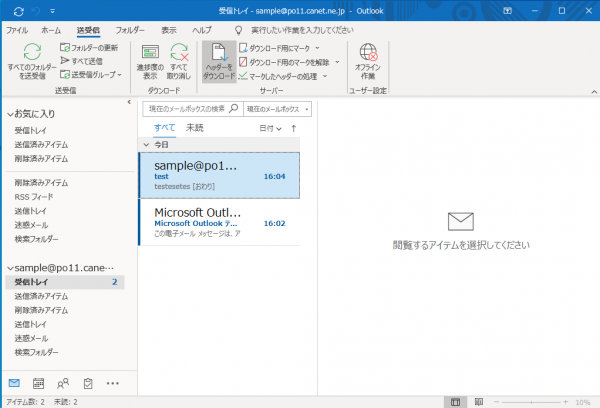The image size is (600, 408).
Task: Open Microsoft Outlook テスト message
Action: click(x=219, y=222)
